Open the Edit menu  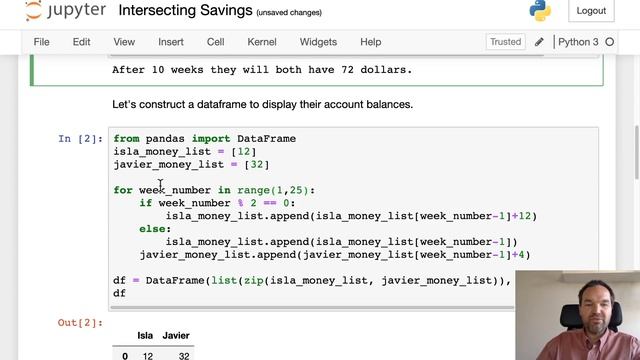(81, 42)
